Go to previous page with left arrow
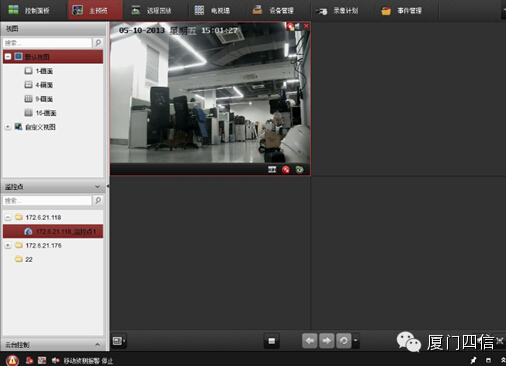Image resolution: width=506 pixels, height=366 pixels. pos(310,341)
